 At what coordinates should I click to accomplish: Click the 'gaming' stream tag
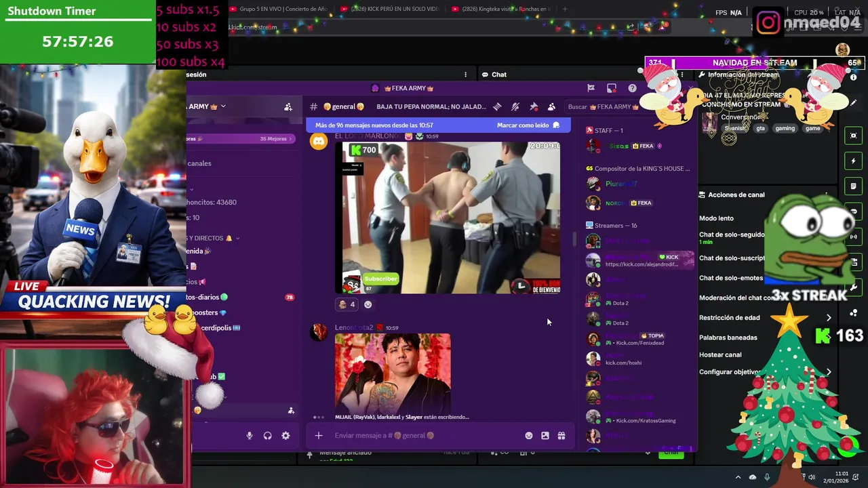tap(785, 128)
